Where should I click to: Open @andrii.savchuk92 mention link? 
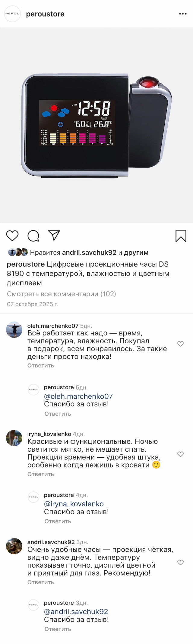tap(76, 612)
